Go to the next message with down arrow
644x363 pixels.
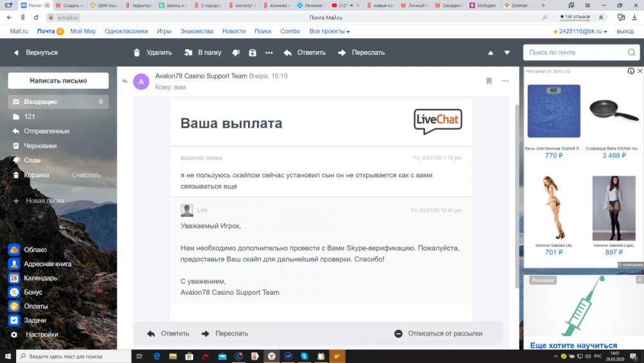click(507, 53)
